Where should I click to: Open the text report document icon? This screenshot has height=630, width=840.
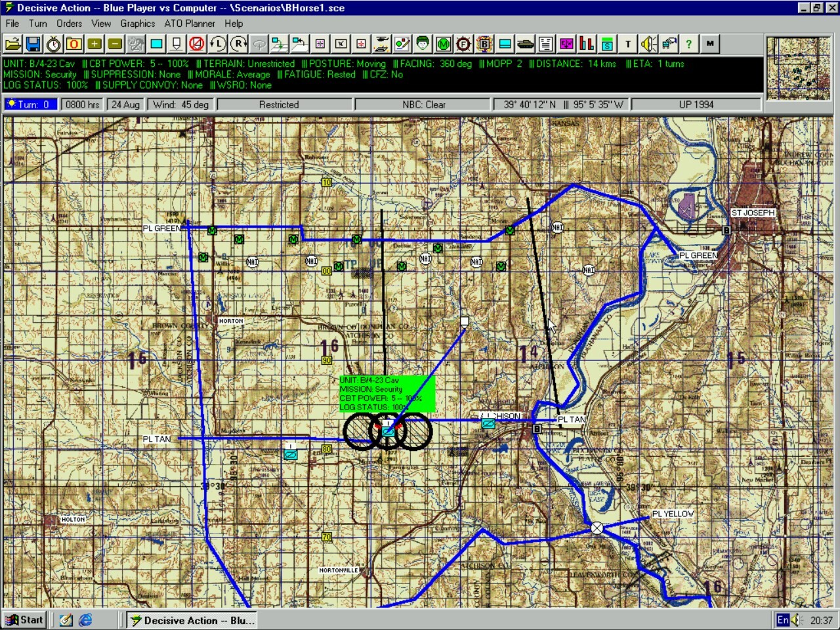click(545, 44)
